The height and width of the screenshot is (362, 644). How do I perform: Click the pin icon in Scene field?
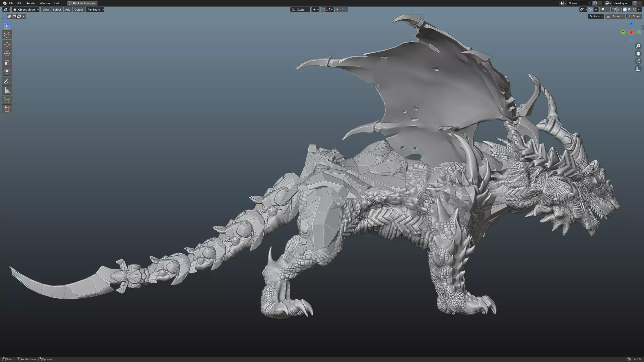click(x=589, y=3)
